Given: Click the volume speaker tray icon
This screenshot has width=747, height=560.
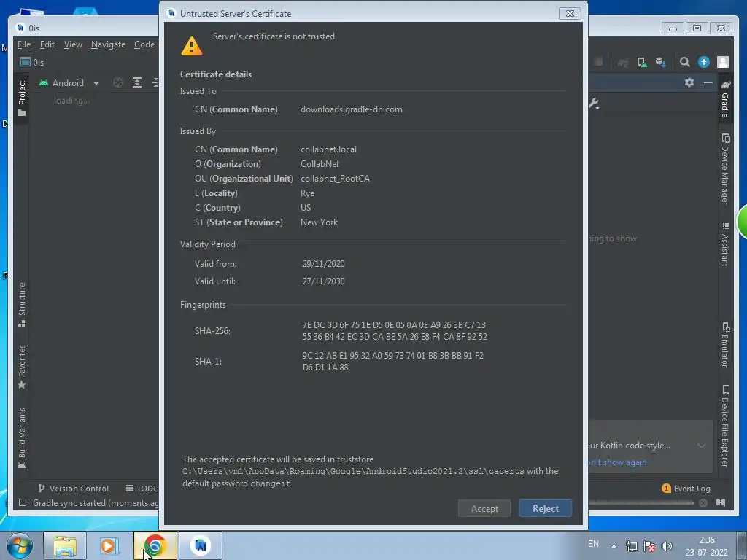Looking at the screenshot, I should coord(667,546).
